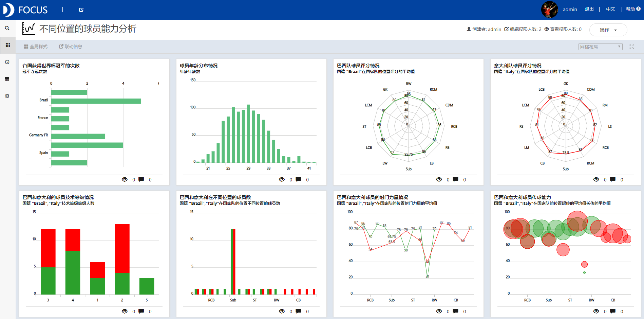This screenshot has height=319, width=644.
Task: Expand the 操作 dropdown button
Action: click(608, 30)
